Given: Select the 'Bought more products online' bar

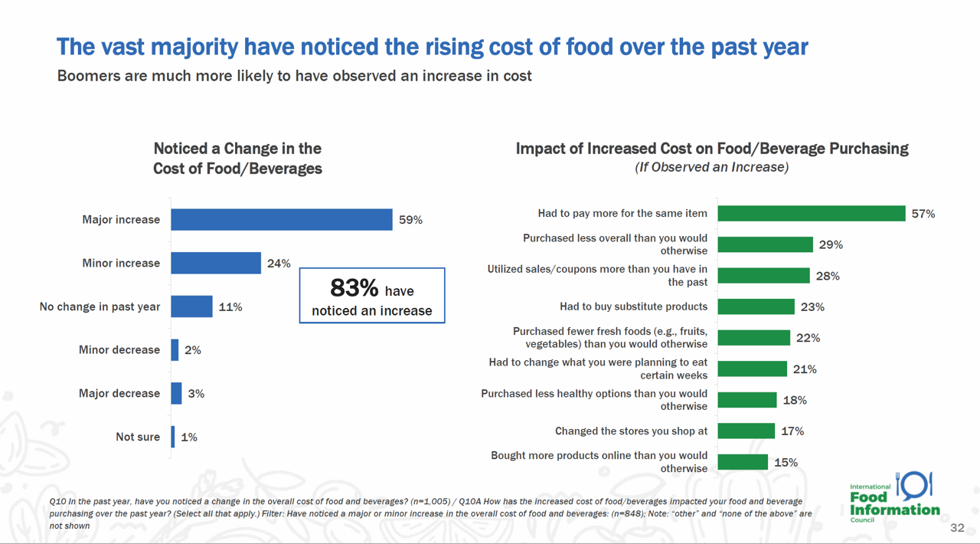Looking at the screenshot, I should (743, 462).
